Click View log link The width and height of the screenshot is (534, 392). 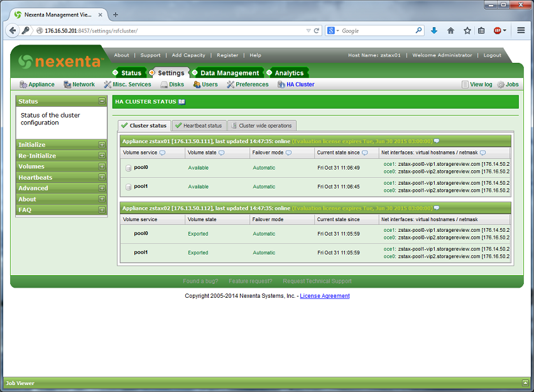point(477,84)
